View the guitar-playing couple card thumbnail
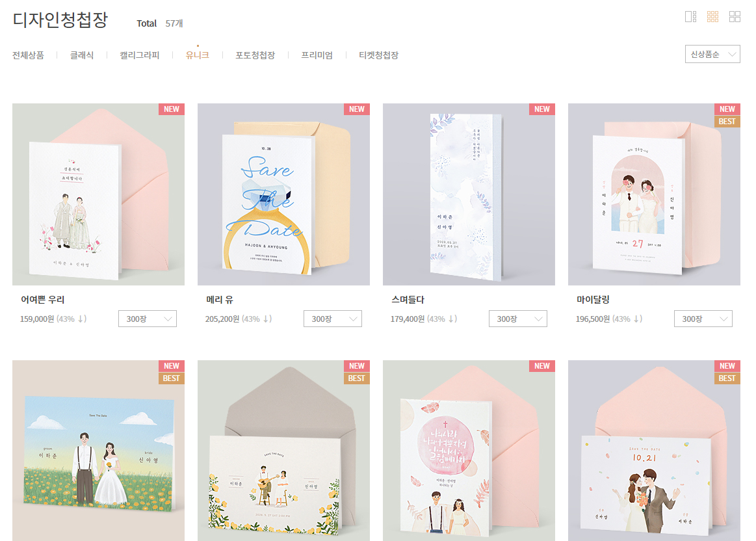The width and height of the screenshot is (756, 541). 283,451
